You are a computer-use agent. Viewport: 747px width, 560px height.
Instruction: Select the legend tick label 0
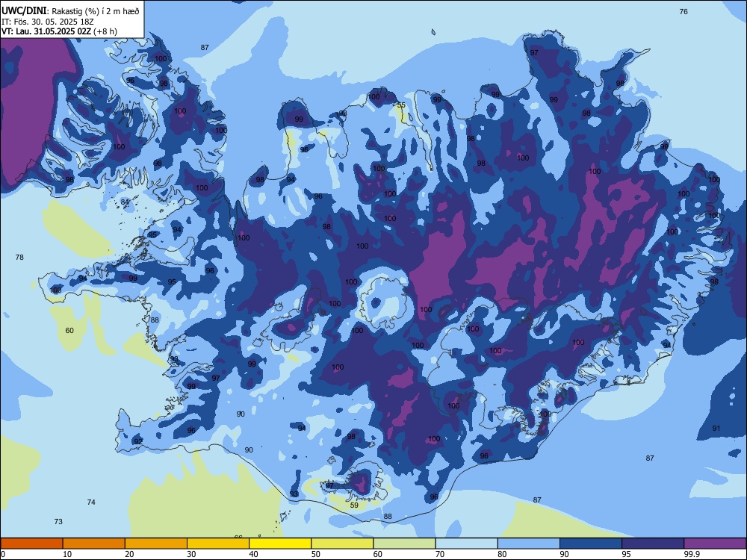click(x=3, y=554)
